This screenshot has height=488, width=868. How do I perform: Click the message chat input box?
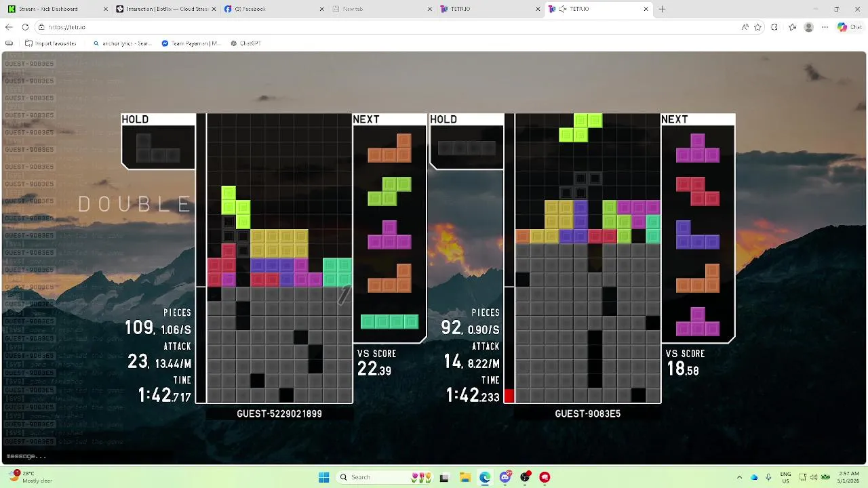(x=87, y=456)
